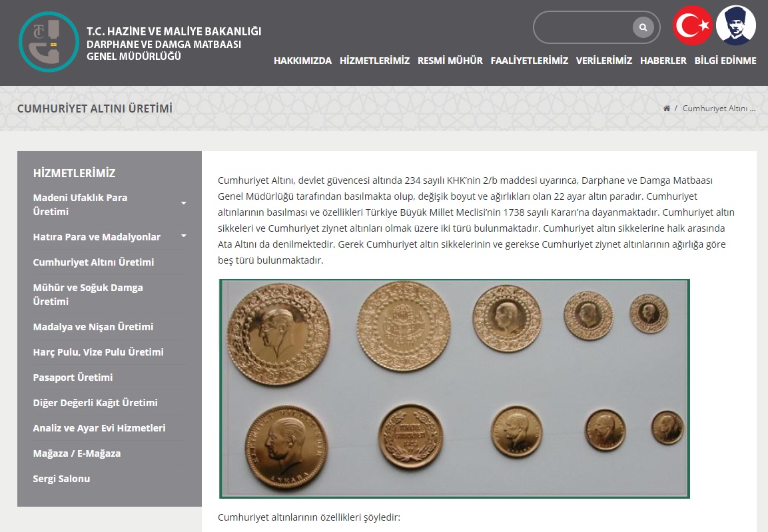
Task: Click the breadcrumb home icon
Action: [667, 109]
